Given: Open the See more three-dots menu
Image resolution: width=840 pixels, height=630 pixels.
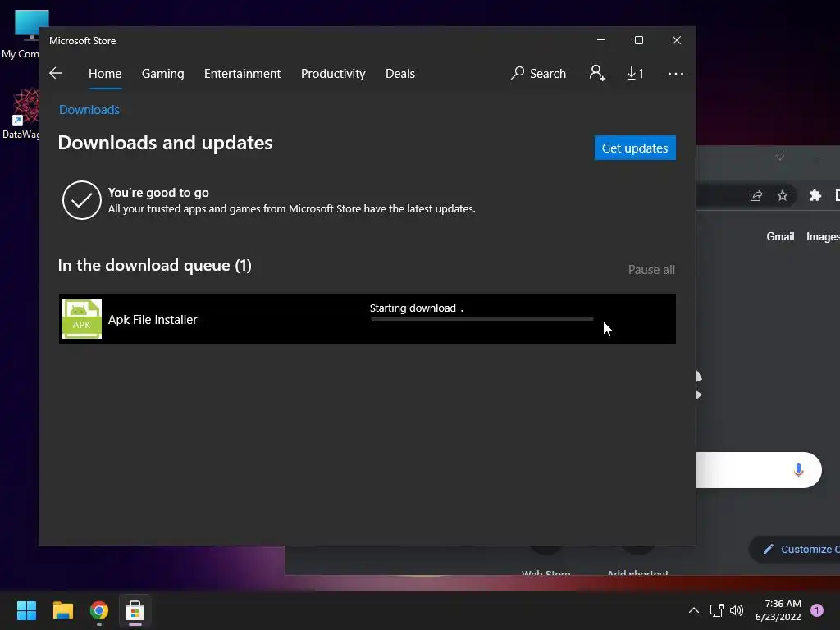Looking at the screenshot, I should [x=676, y=73].
